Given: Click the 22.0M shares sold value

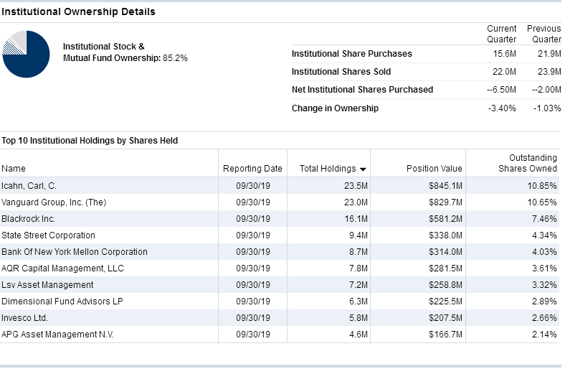Looking at the screenshot, I should tap(504, 72).
